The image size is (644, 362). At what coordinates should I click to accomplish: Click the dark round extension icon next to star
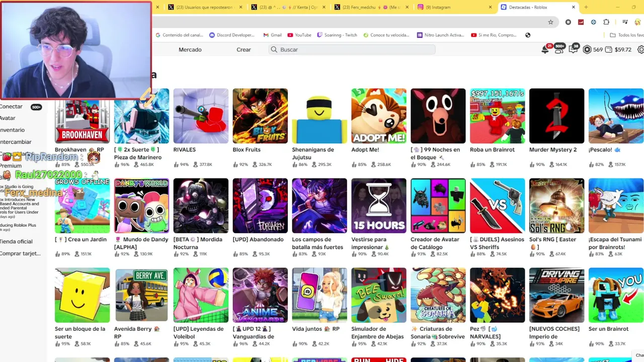tap(568, 22)
